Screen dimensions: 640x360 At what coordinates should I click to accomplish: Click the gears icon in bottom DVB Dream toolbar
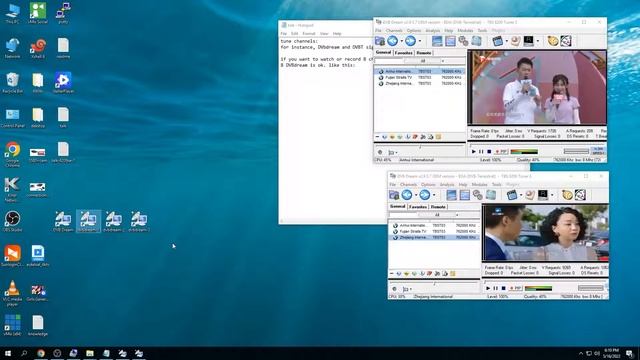(x=477, y=195)
